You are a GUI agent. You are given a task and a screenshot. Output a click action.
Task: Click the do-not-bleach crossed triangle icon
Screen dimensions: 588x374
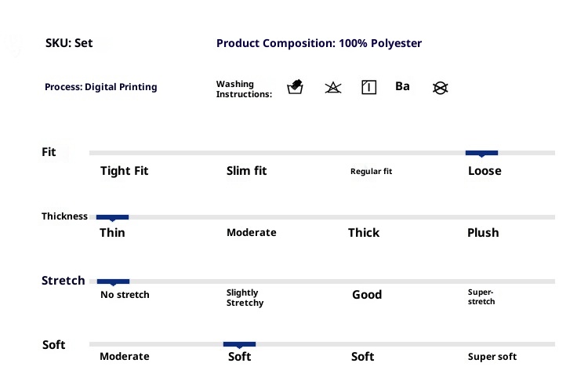(x=333, y=88)
